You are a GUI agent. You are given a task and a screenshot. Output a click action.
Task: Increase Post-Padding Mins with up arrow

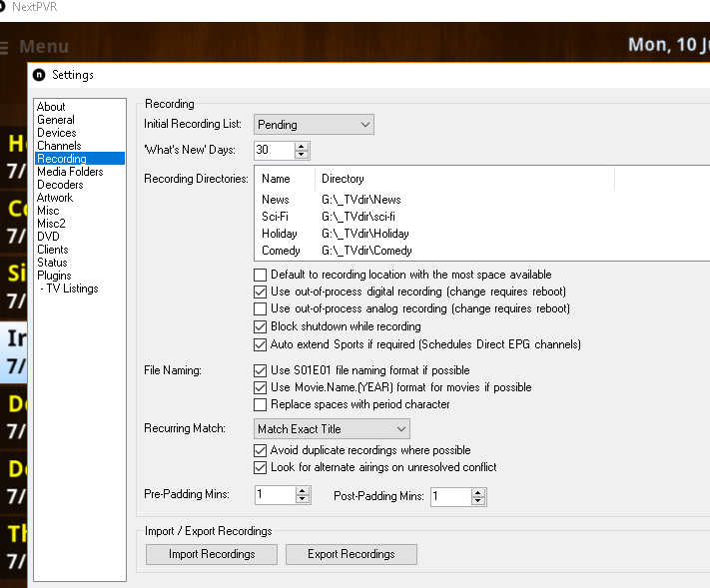pos(477,493)
